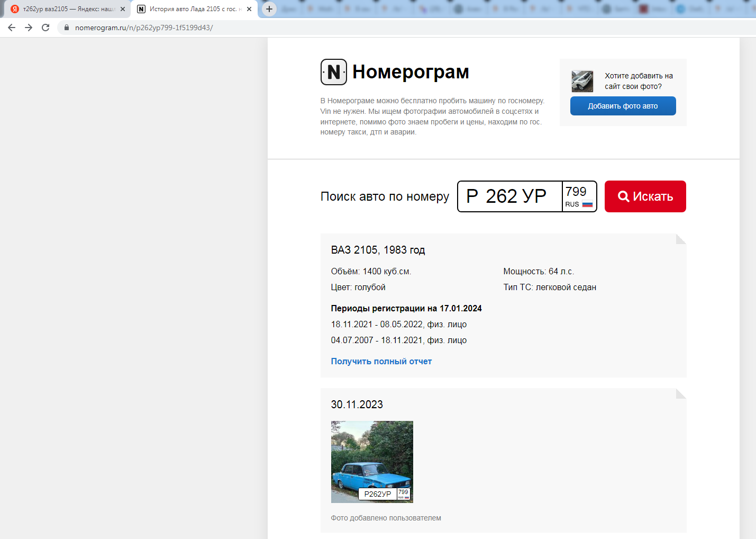Click registration period 18.11.2021 - 08.05.2022
Image resolution: width=756 pixels, height=539 pixels.
[399, 324]
